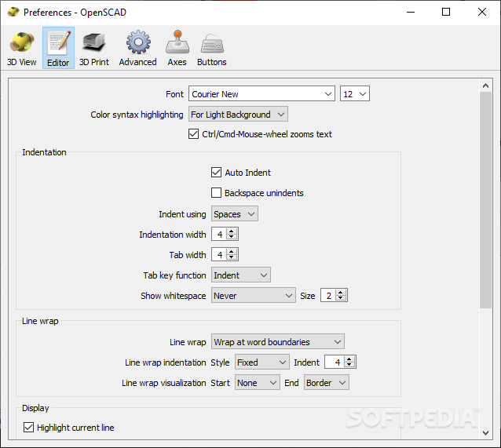Viewport: 501px width, 448px height.
Task: Maximize the Preferences window
Action: click(x=446, y=12)
